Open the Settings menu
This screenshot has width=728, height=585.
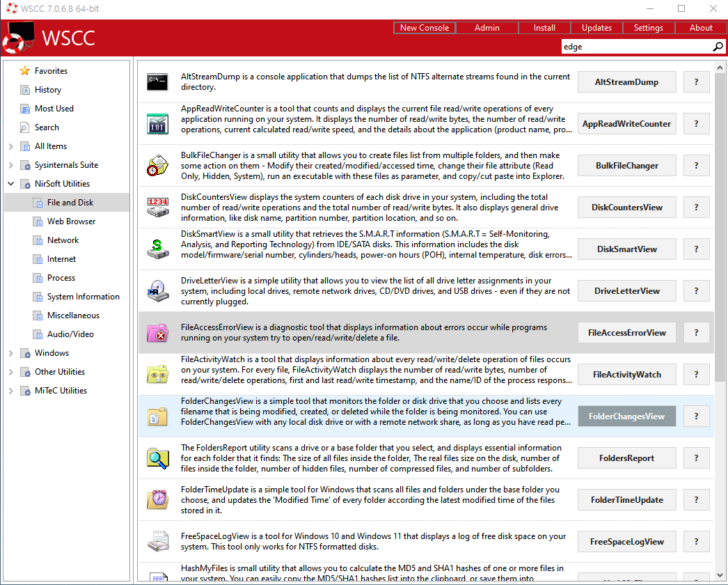(x=649, y=28)
